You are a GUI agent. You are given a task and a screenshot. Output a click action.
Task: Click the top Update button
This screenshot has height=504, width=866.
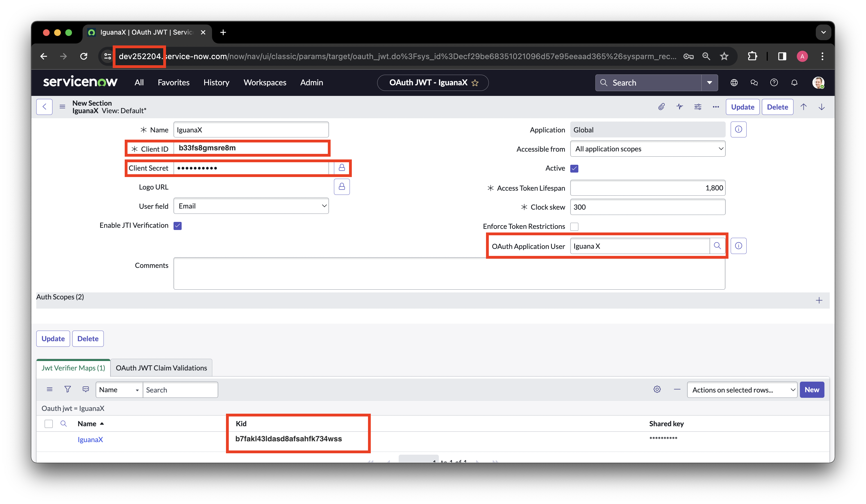point(742,107)
